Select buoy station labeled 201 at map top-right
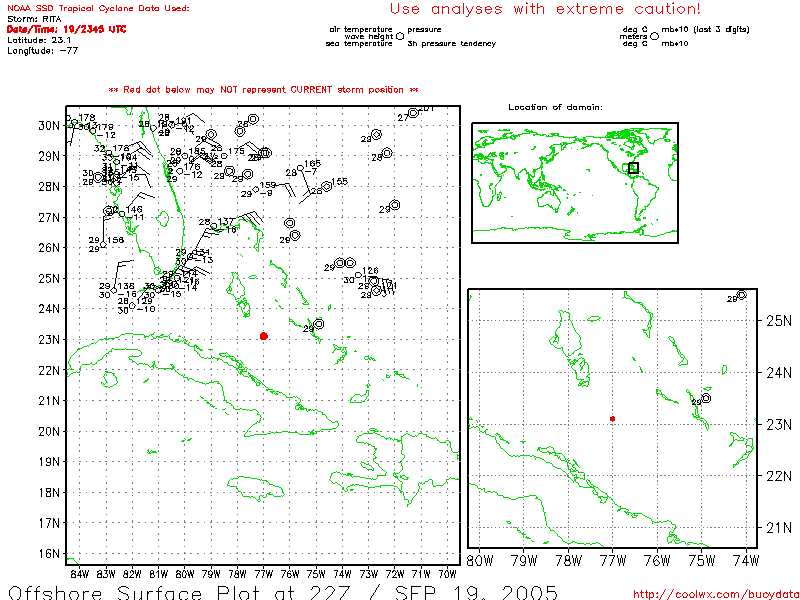The image size is (800, 600). pyautogui.click(x=413, y=113)
